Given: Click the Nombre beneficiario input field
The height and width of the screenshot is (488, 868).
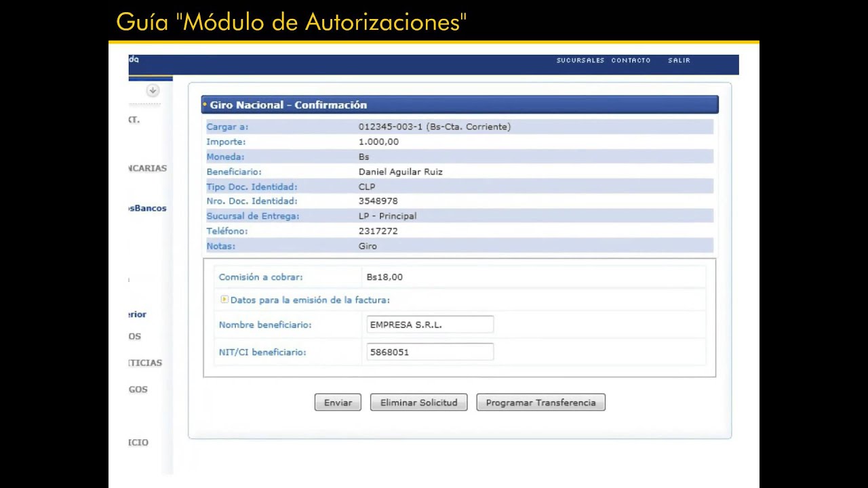Looking at the screenshot, I should coord(430,325).
